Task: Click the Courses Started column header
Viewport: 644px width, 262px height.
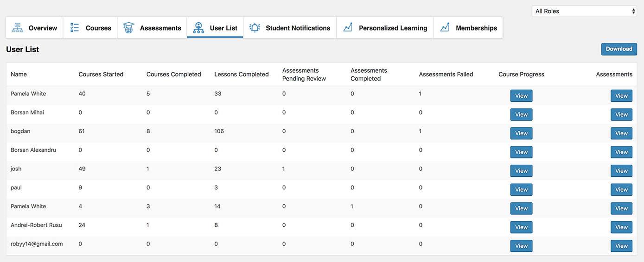Action: coord(101,75)
